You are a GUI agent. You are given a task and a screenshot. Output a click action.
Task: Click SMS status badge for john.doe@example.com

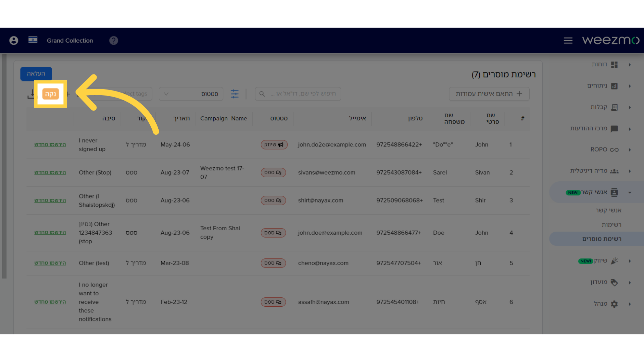coord(273,233)
